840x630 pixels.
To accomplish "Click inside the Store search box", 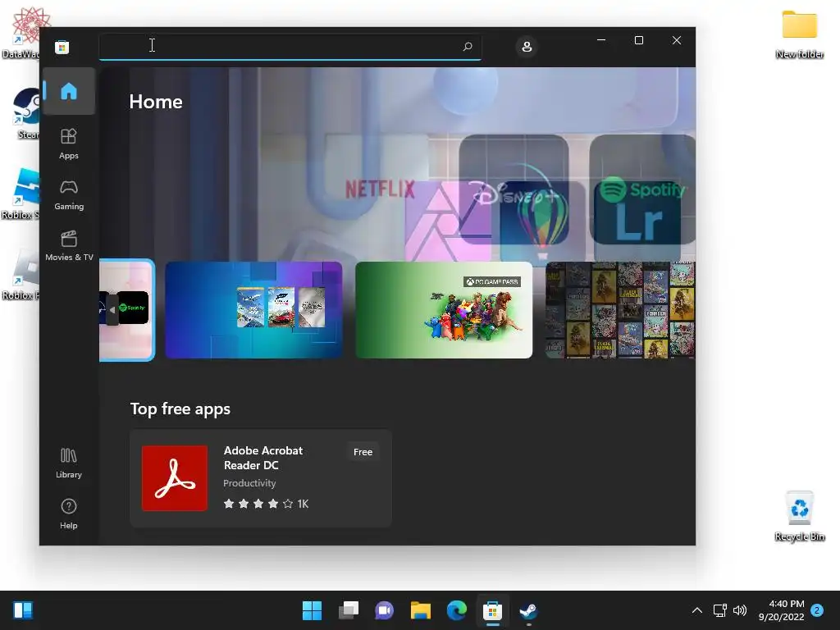I will point(290,47).
